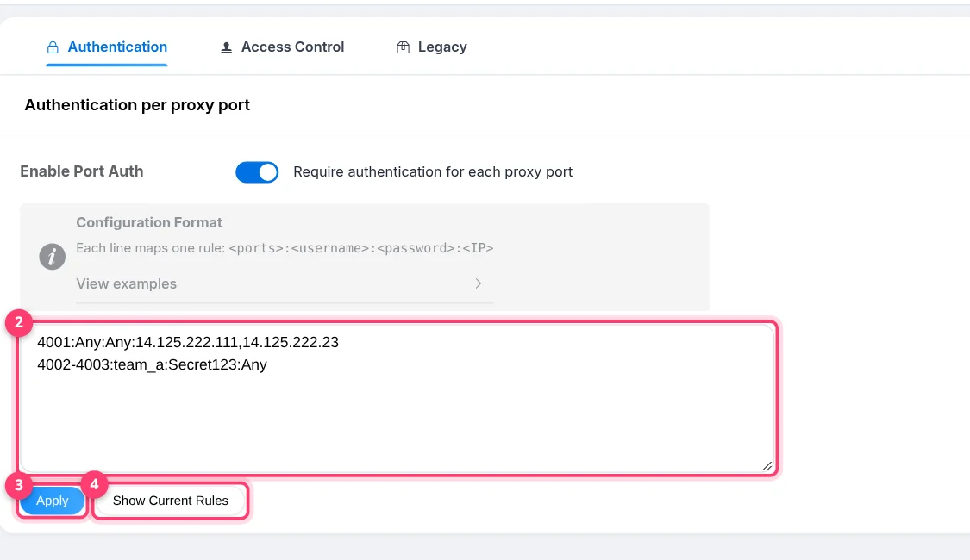Switch to the Access Control tab
970x560 pixels.
pyautogui.click(x=282, y=47)
